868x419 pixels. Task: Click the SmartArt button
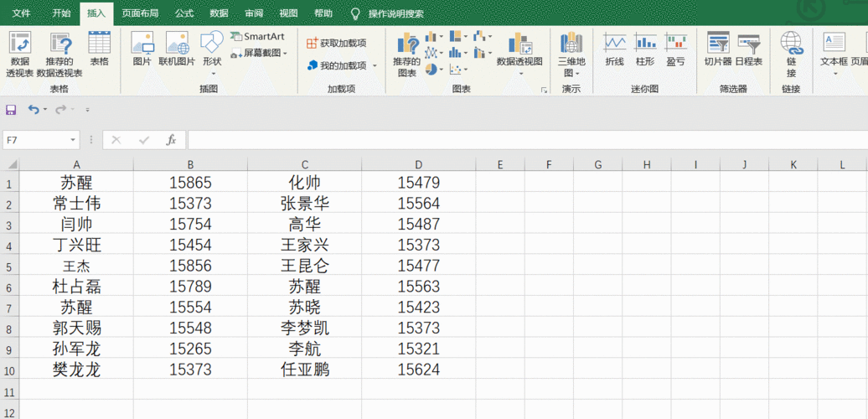point(257,37)
